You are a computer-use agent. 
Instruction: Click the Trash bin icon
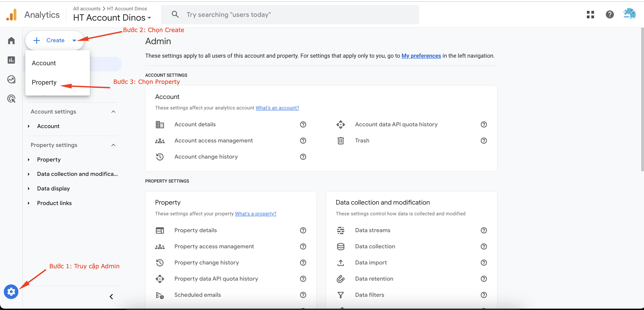[x=341, y=141]
